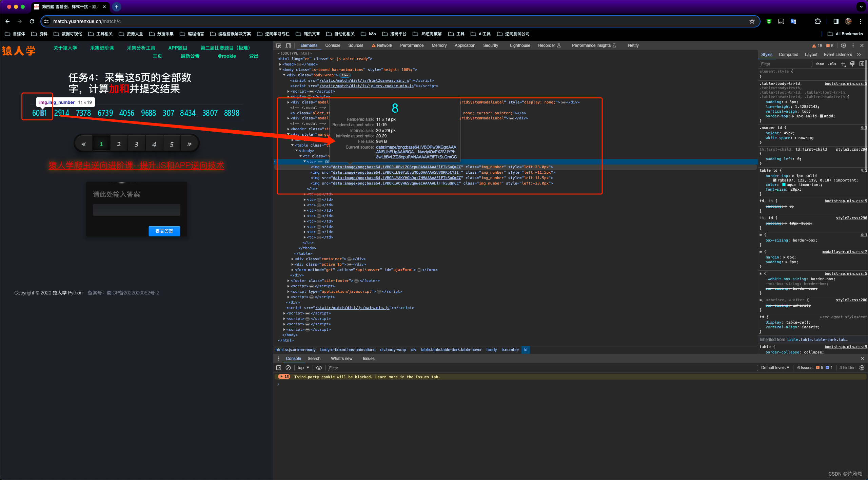The image size is (868, 480).
Task: Click the Sources panel icon
Action: [x=355, y=45]
